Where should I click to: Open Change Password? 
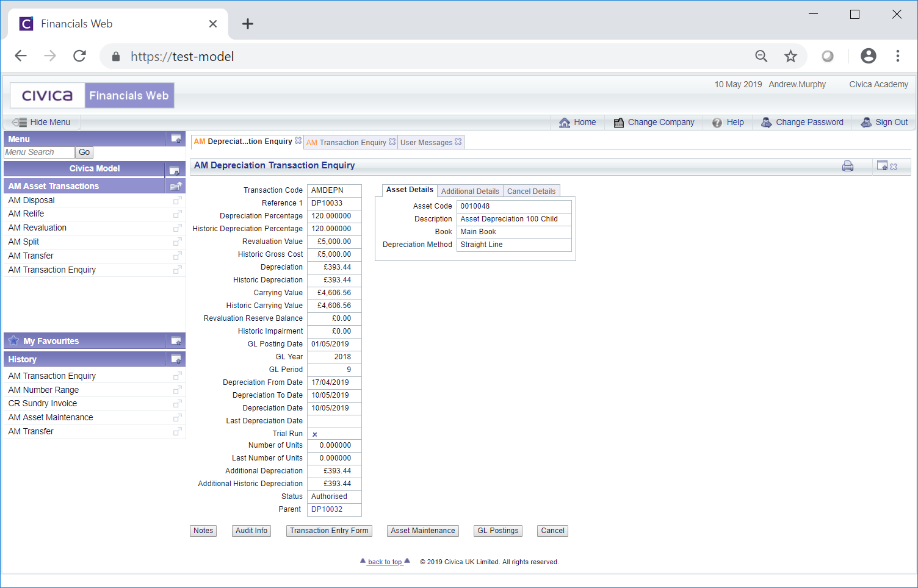pyautogui.click(x=802, y=122)
